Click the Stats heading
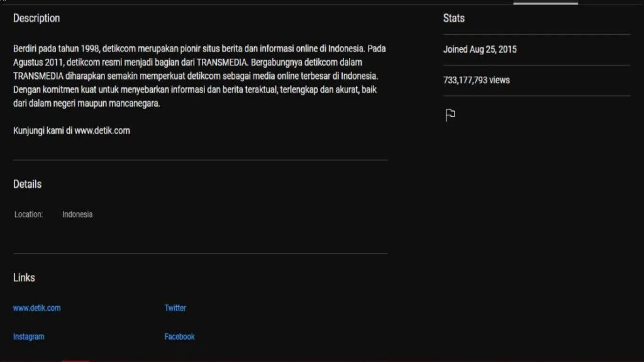Image resolution: width=644 pixels, height=362 pixels. [454, 18]
